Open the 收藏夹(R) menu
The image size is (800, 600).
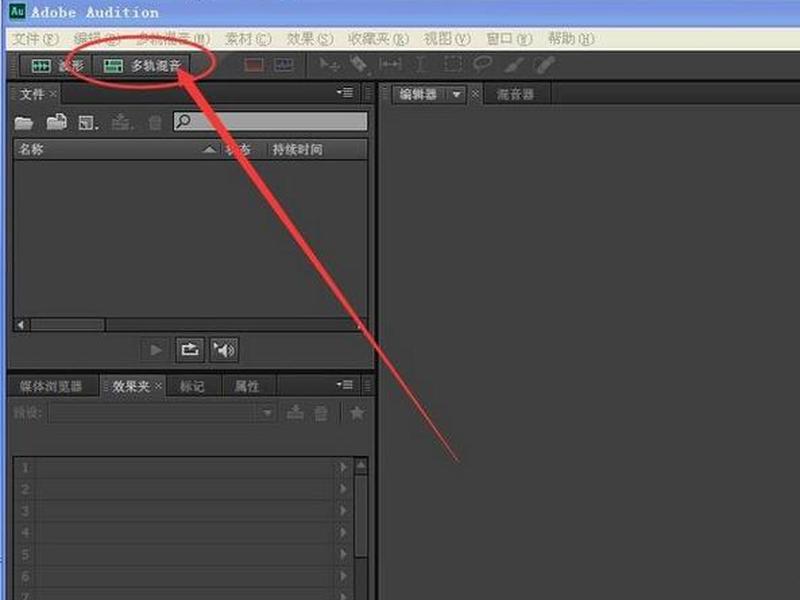pos(379,39)
